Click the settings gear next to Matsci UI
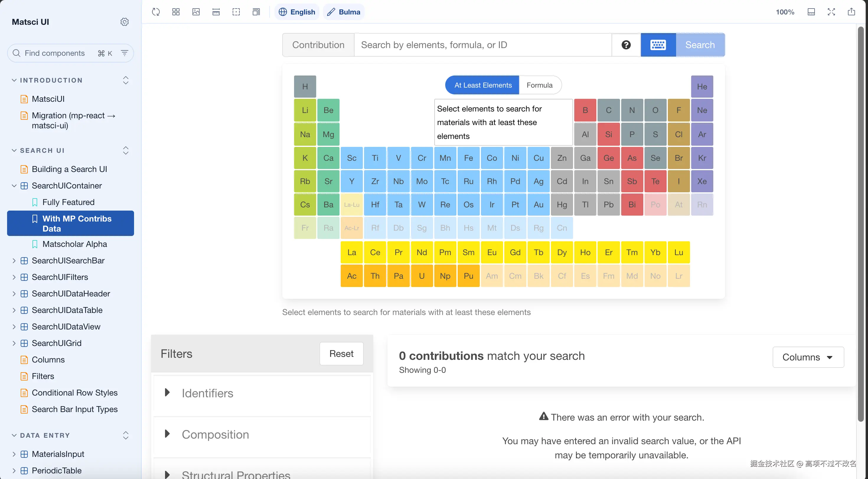This screenshot has width=868, height=479. pos(124,22)
